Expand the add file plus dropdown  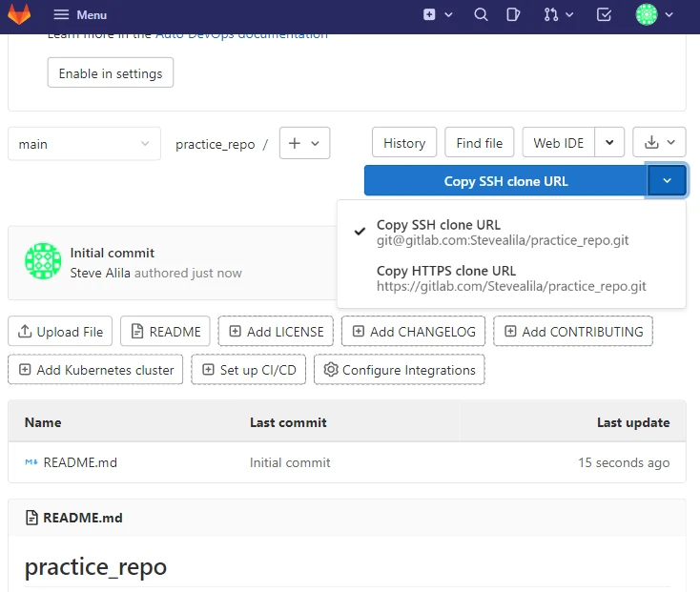304,143
